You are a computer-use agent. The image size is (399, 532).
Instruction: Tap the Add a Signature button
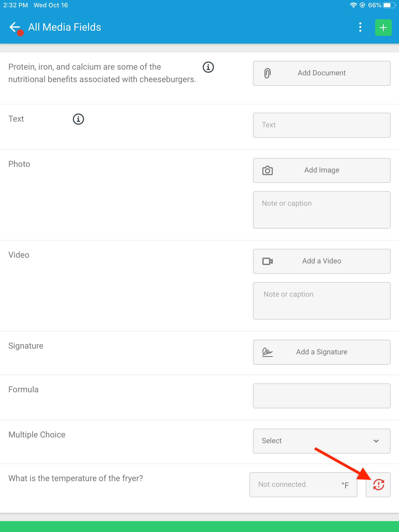(322, 352)
